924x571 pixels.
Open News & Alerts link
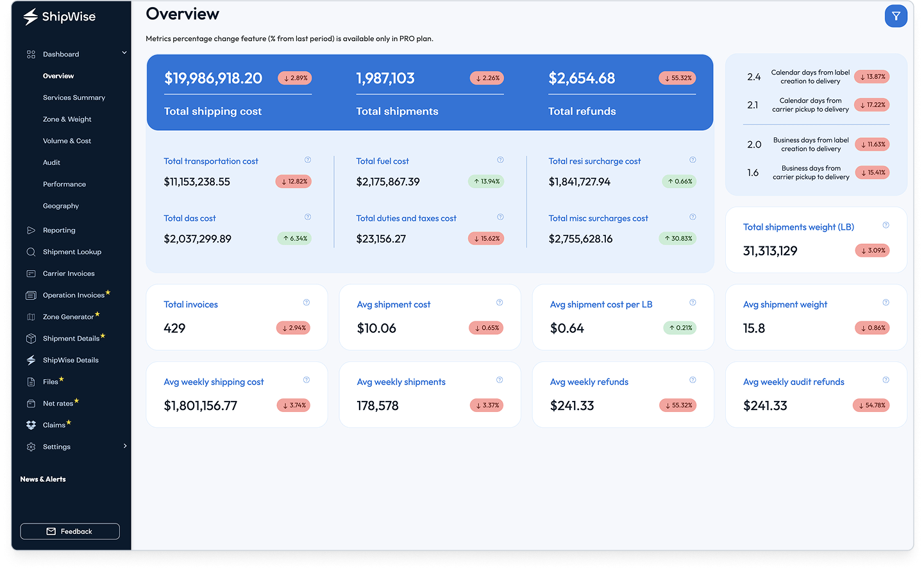coord(43,479)
